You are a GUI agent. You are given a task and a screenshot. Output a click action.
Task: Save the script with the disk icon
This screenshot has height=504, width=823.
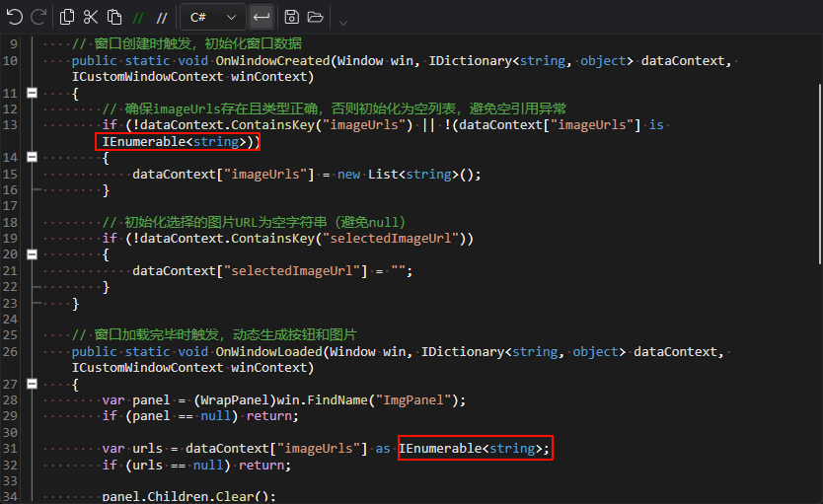[291, 18]
